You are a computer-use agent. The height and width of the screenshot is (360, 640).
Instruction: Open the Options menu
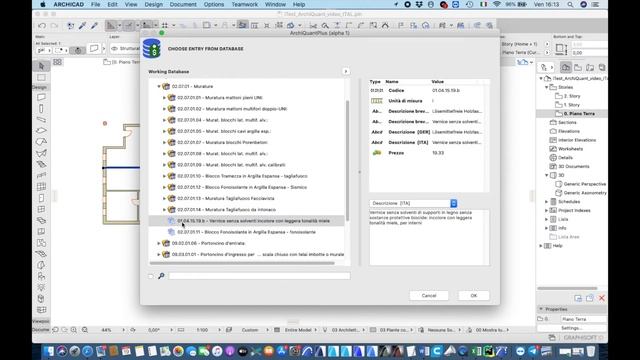214,4
